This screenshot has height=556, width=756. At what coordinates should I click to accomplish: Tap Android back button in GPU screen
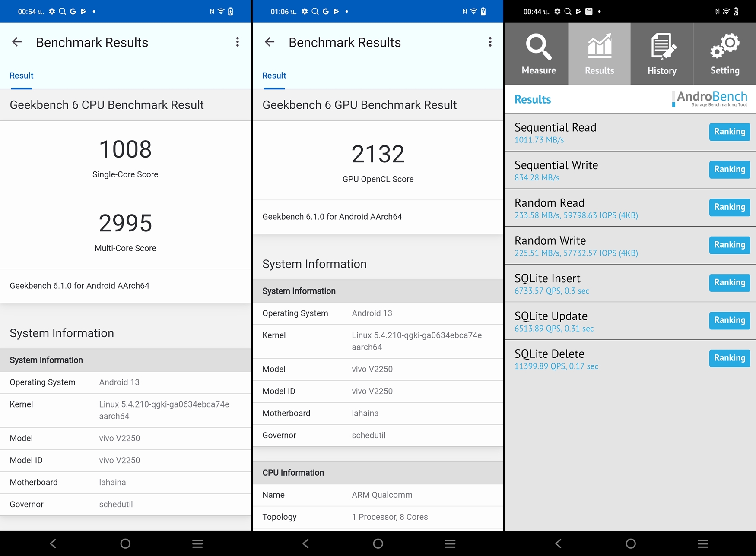coord(306,543)
